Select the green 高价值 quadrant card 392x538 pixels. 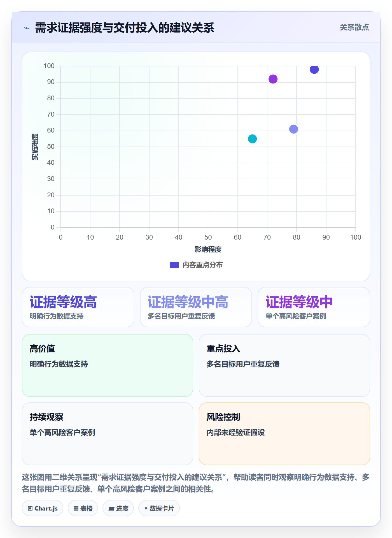click(x=108, y=365)
